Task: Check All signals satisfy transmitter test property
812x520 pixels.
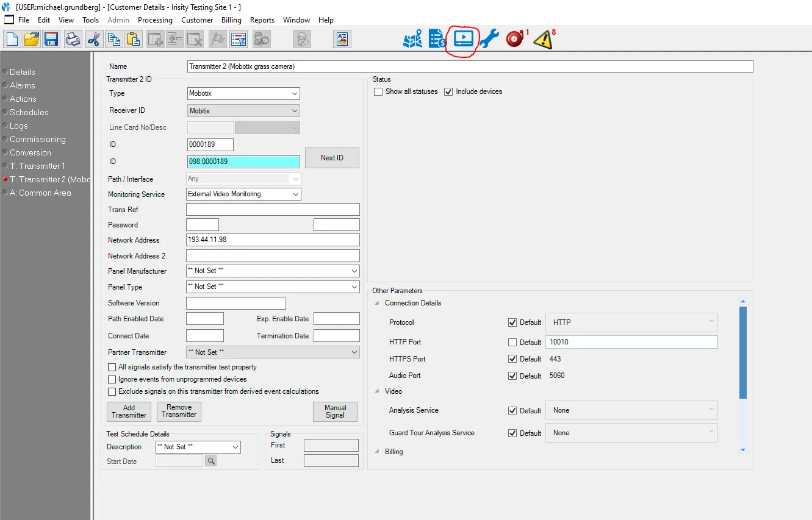Action: tap(112, 367)
